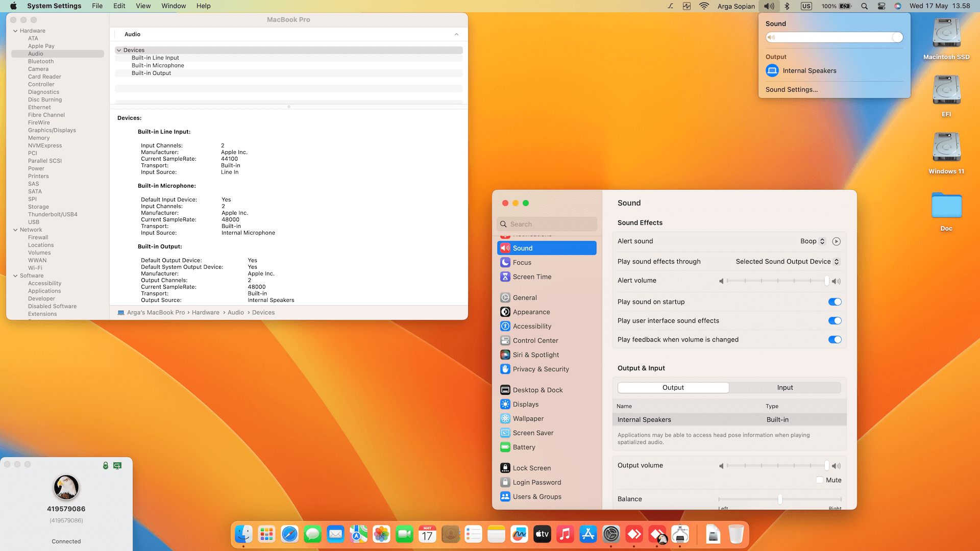The height and width of the screenshot is (551, 980).
Task: Switch to the Input tab in Sound
Action: coord(785,388)
